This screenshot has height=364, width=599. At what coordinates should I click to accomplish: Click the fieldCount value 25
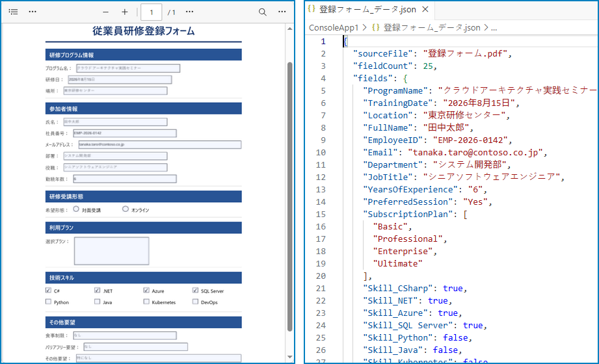(x=428, y=66)
